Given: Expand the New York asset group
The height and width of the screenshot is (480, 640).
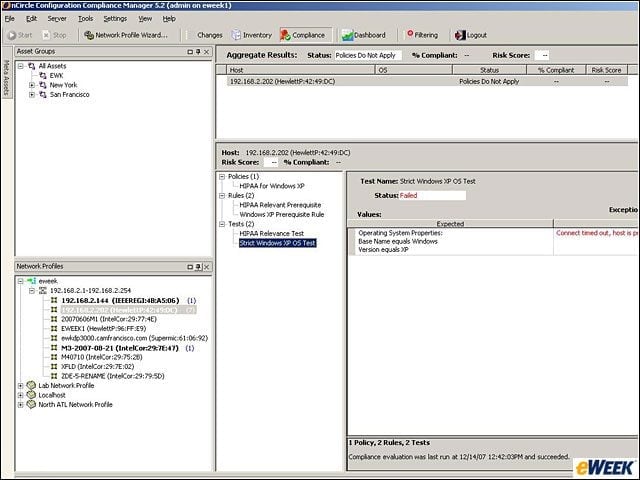Looking at the screenshot, I should [32, 85].
